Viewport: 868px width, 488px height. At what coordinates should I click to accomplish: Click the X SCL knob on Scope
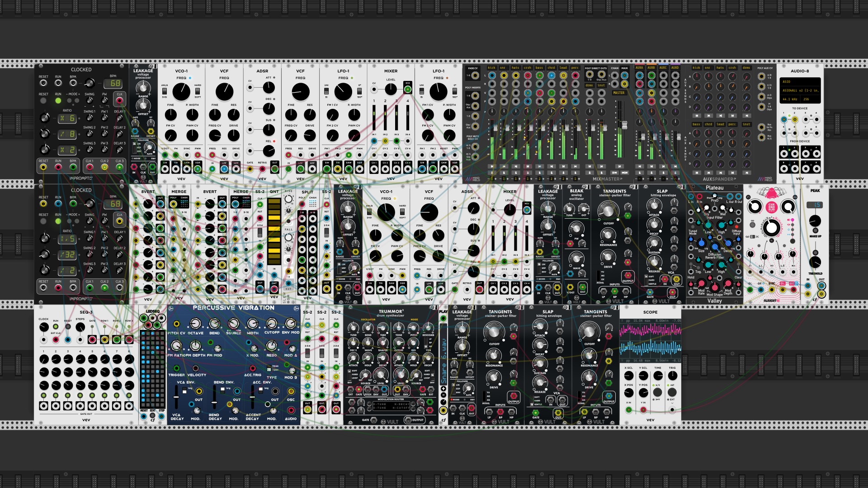click(x=629, y=375)
